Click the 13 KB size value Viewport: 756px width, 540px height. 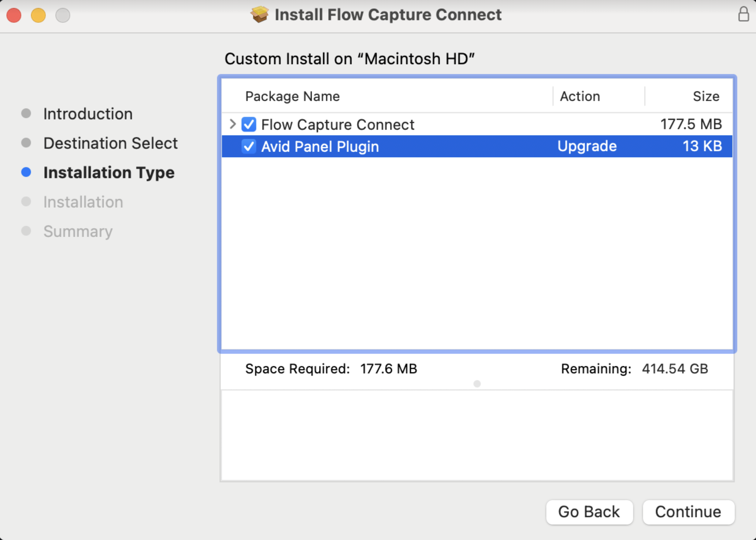point(702,146)
